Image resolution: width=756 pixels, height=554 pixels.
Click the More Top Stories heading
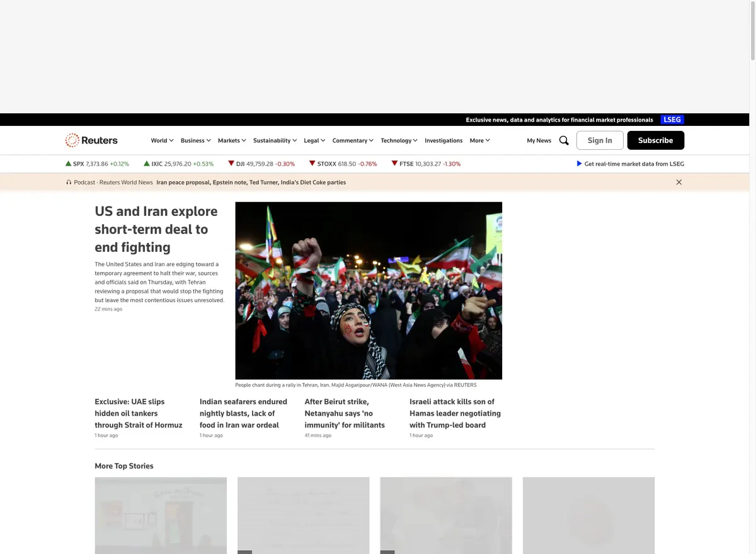124,466
